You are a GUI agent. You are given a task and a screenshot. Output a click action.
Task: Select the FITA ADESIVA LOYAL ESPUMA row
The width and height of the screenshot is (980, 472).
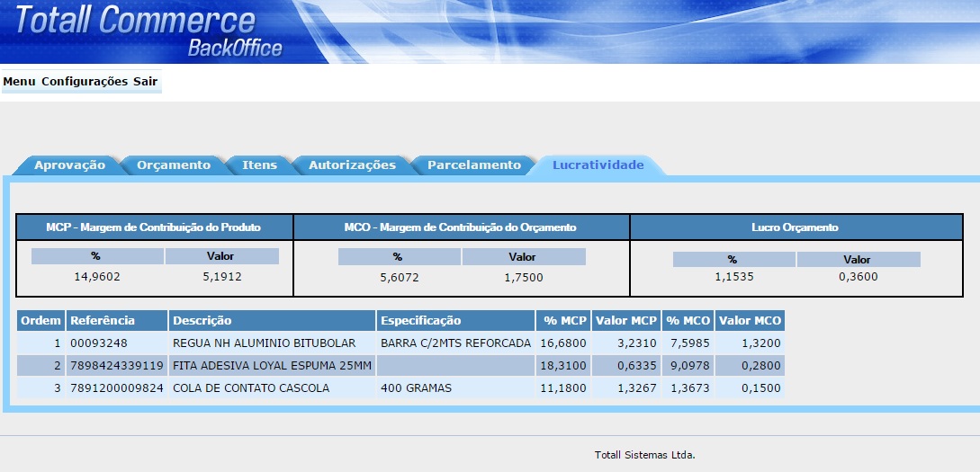pos(271,366)
